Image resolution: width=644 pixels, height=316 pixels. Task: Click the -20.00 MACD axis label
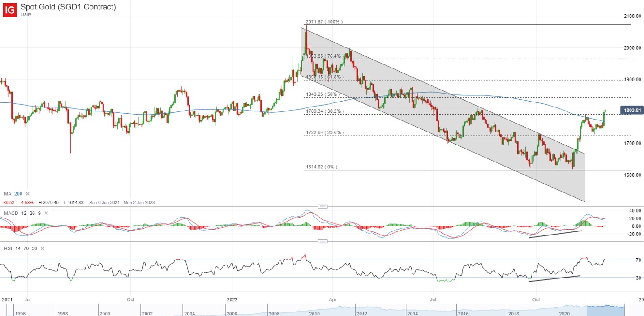tap(634, 234)
